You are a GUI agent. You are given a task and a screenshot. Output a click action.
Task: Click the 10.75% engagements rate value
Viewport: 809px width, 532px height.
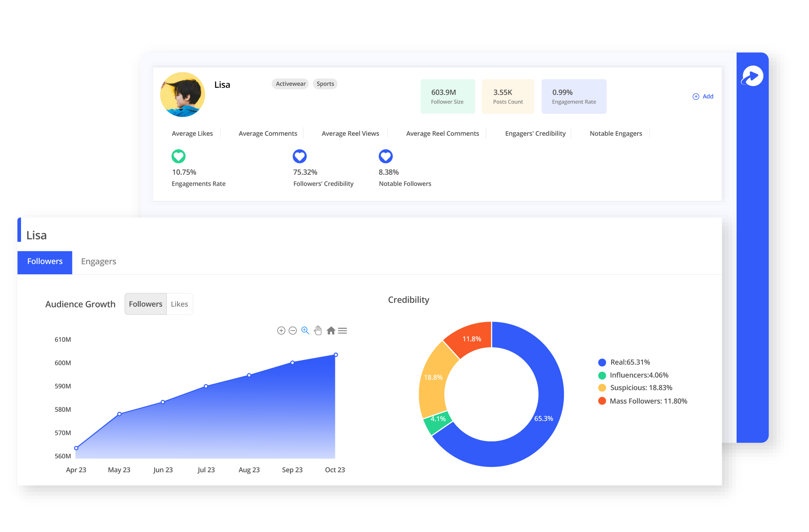point(184,172)
